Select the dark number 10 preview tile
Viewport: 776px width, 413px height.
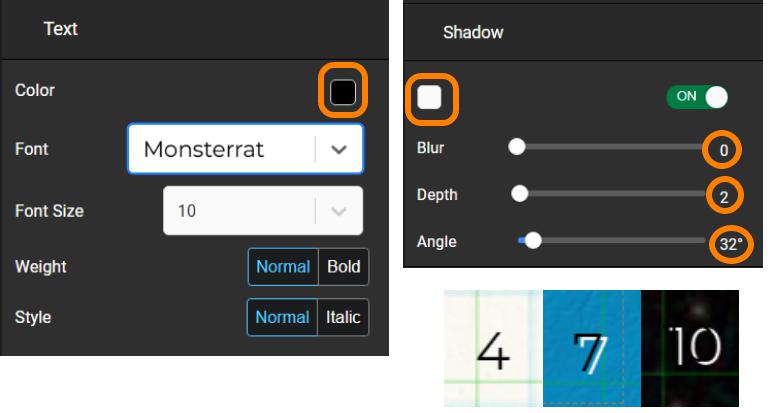[x=690, y=348]
